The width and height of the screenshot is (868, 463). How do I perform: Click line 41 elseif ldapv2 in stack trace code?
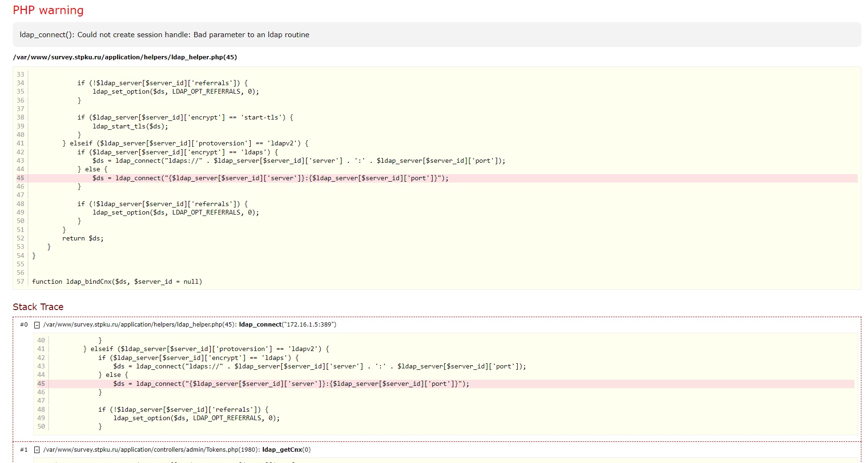(206, 349)
